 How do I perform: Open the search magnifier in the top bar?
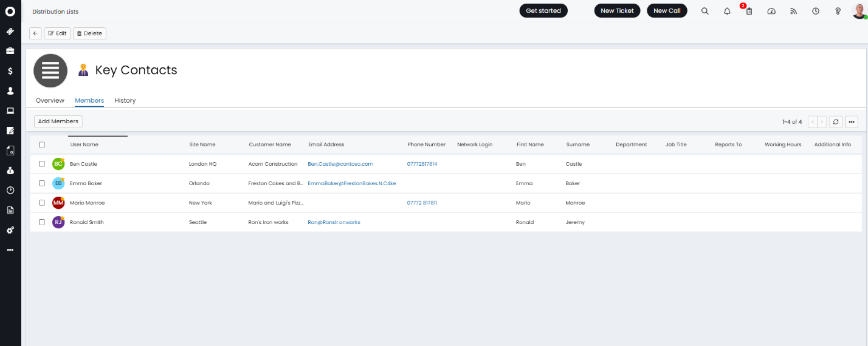pos(705,11)
